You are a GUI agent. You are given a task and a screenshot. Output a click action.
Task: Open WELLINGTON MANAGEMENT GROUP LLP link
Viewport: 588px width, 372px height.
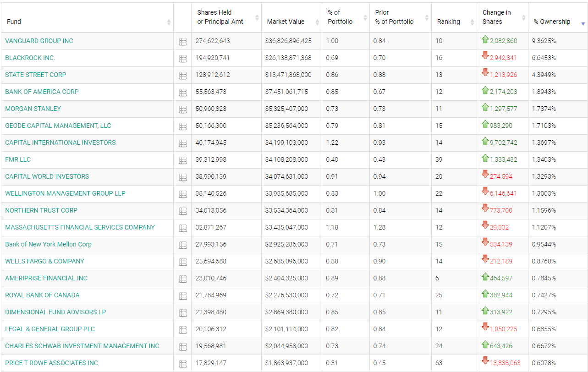(65, 193)
